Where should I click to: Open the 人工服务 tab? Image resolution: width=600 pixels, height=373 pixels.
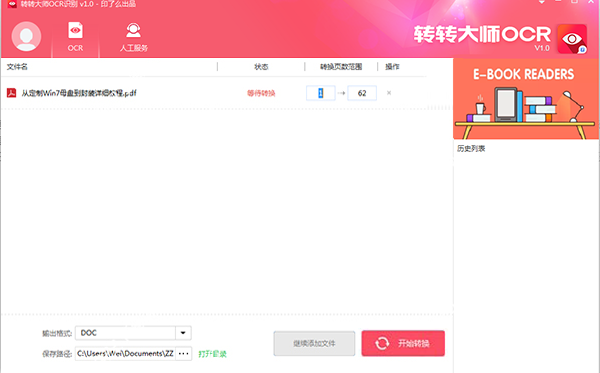pos(134,37)
